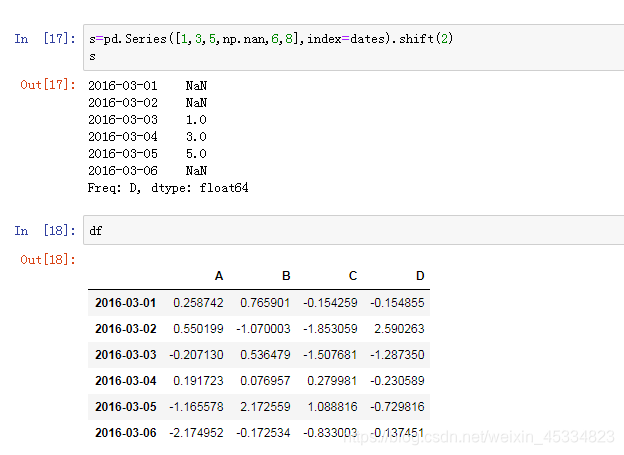
Task: Click cell value 0.765901
Action: point(265,303)
